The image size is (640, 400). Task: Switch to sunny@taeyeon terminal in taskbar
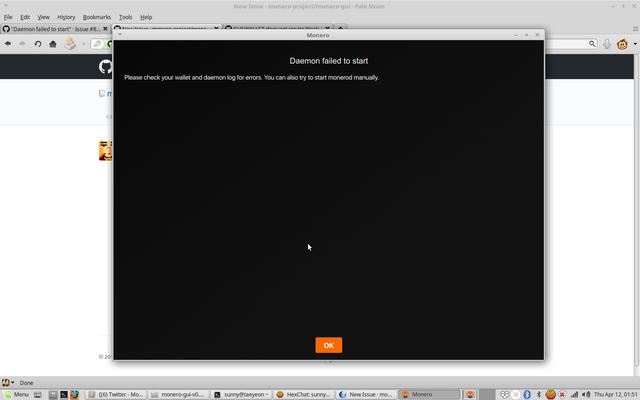[241, 394]
